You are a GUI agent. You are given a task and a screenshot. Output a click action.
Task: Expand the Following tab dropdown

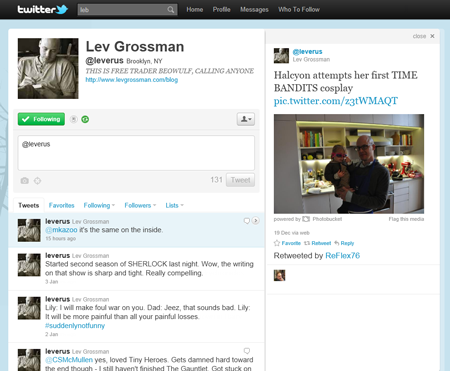point(99,205)
